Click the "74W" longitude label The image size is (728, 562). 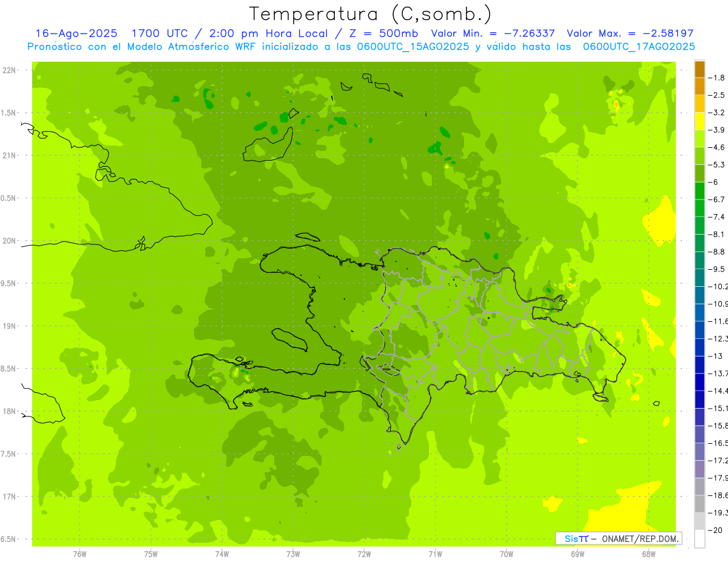(x=221, y=554)
